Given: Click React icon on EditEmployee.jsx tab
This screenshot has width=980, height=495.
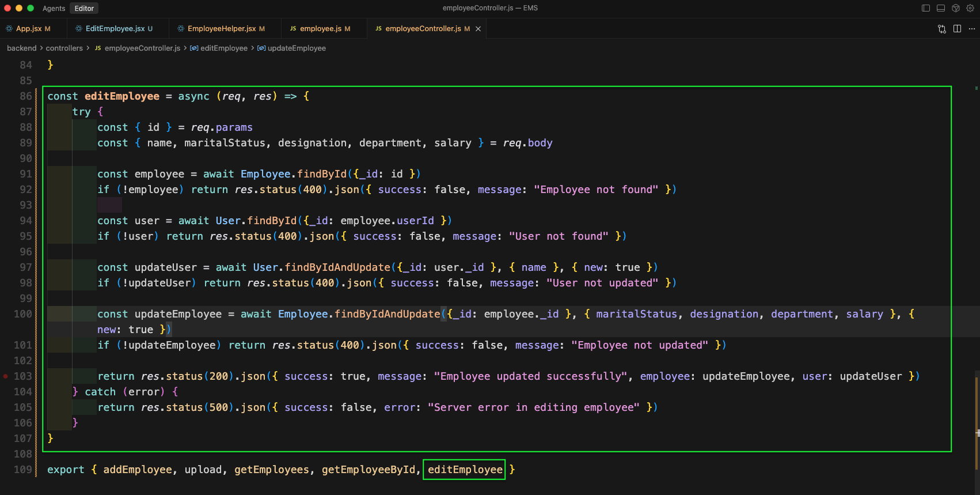Looking at the screenshot, I should point(79,28).
